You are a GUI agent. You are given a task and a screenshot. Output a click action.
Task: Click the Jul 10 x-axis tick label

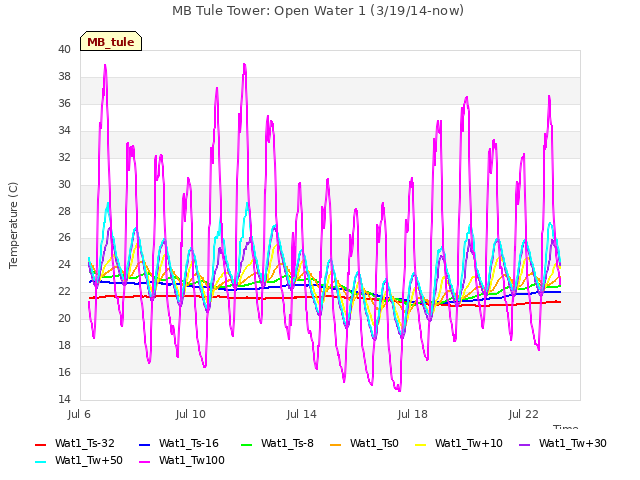click(191, 414)
